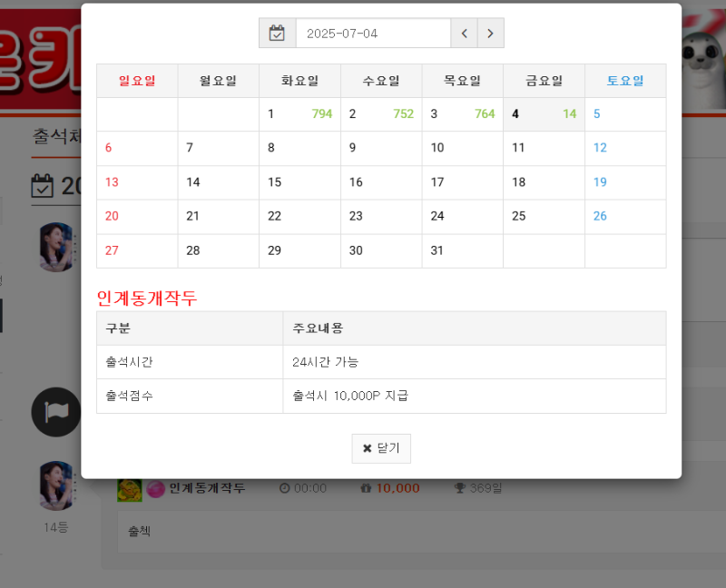Click the 출석시 10,000P 지급 cell
Screen dimensions: 726x588
click(x=475, y=396)
